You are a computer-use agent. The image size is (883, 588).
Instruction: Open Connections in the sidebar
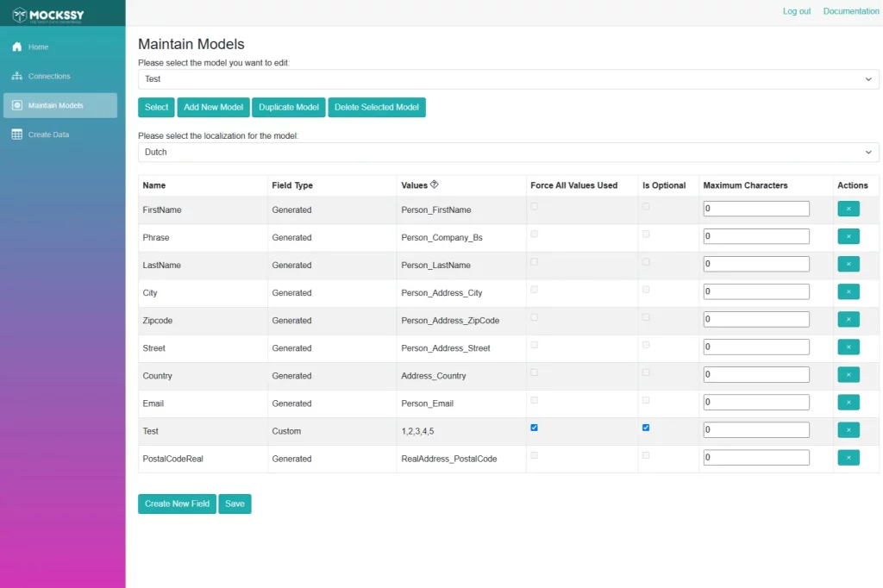coord(60,76)
